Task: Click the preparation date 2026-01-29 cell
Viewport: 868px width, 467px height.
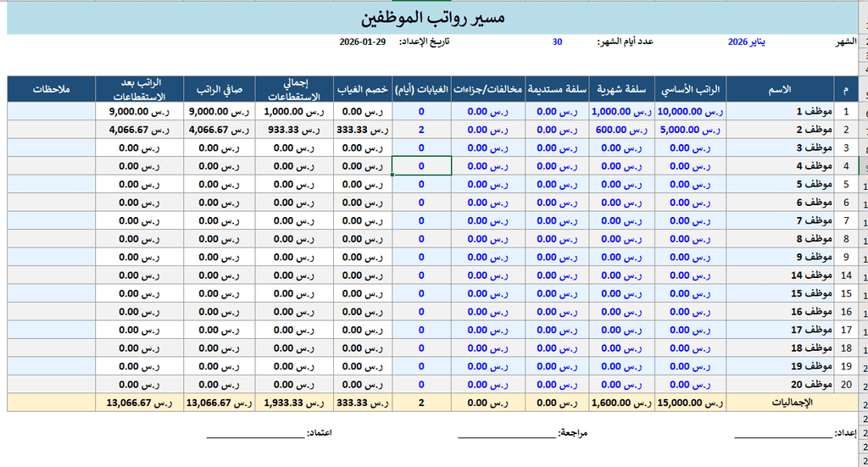Action: pyautogui.click(x=363, y=42)
